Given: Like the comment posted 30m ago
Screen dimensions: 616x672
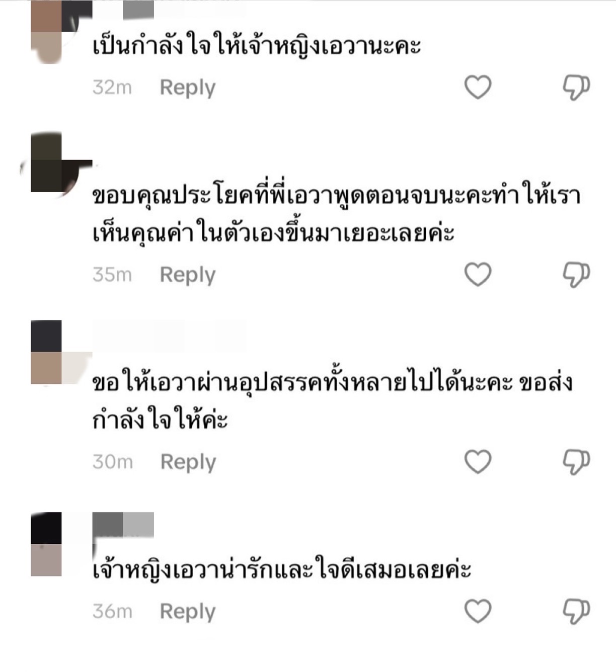Looking at the screenshot, I should [x=478, y=461].
